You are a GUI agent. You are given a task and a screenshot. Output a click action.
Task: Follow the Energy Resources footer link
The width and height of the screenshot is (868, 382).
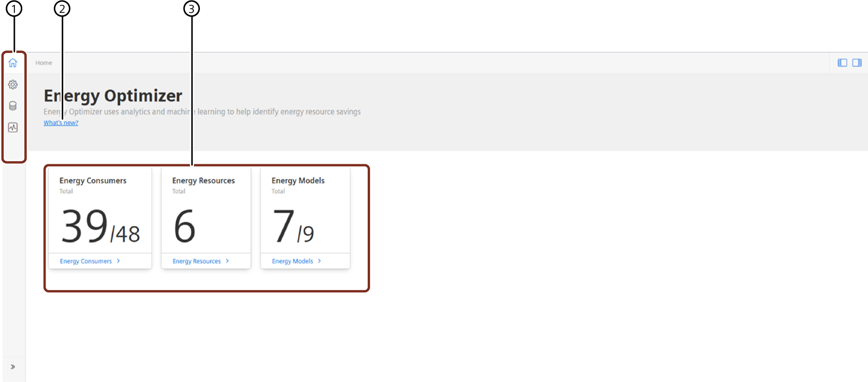point(196,261)
